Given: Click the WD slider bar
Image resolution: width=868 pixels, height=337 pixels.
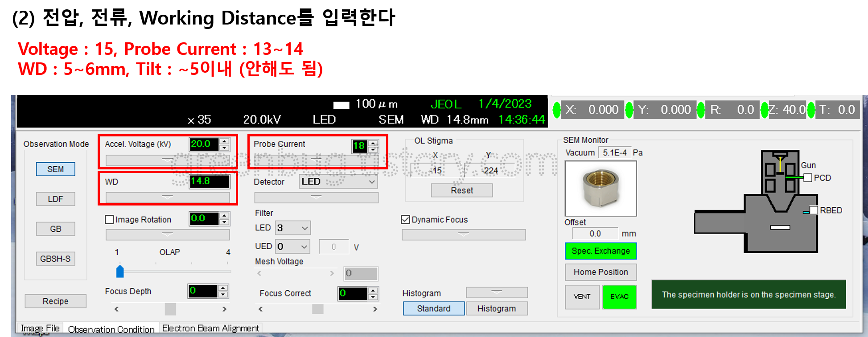Looking at the screenshot, I should [168, 197].
